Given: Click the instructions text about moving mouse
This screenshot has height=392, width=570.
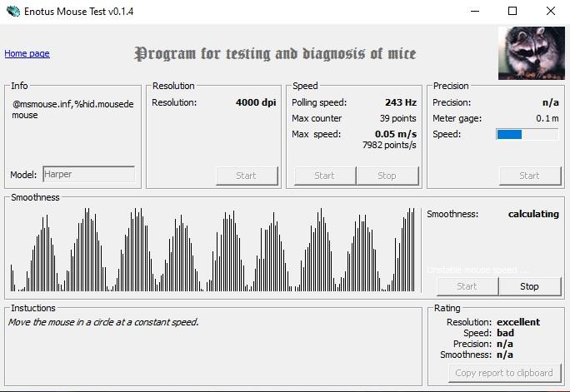Looking at the screenshot, I should [103, 322].
